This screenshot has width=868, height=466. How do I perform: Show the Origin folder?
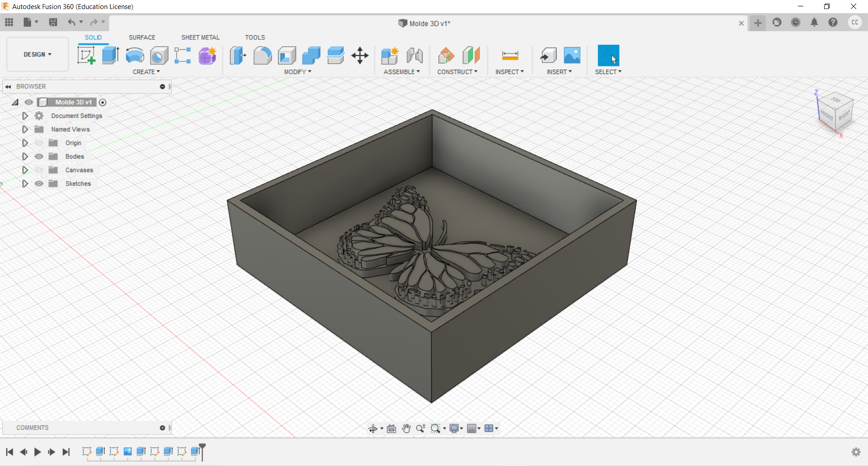tap(39, 142)
